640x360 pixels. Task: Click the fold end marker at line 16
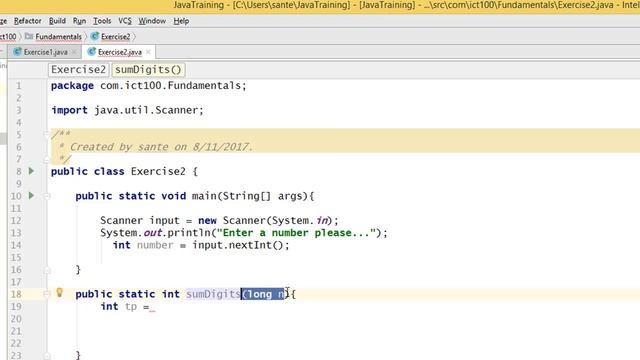47,270
